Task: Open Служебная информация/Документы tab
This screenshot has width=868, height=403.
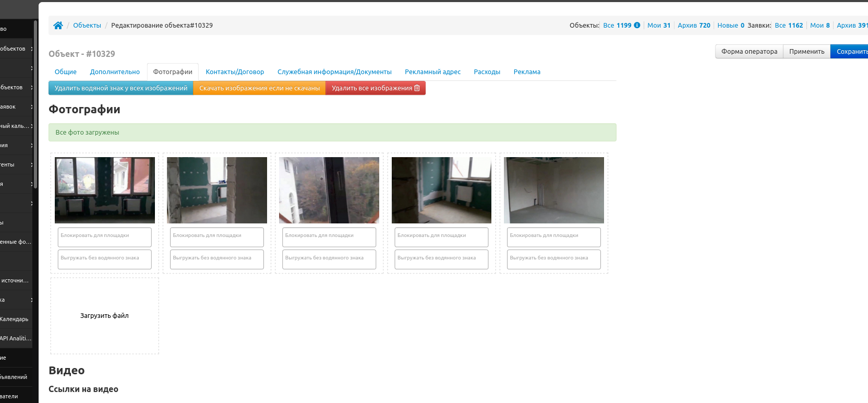Action: [334, 72]
